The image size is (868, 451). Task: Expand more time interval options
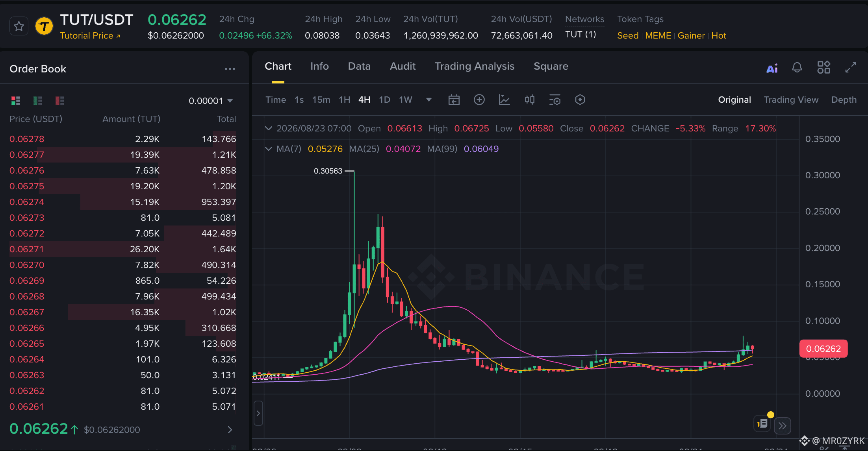click(x=429, y=100)
